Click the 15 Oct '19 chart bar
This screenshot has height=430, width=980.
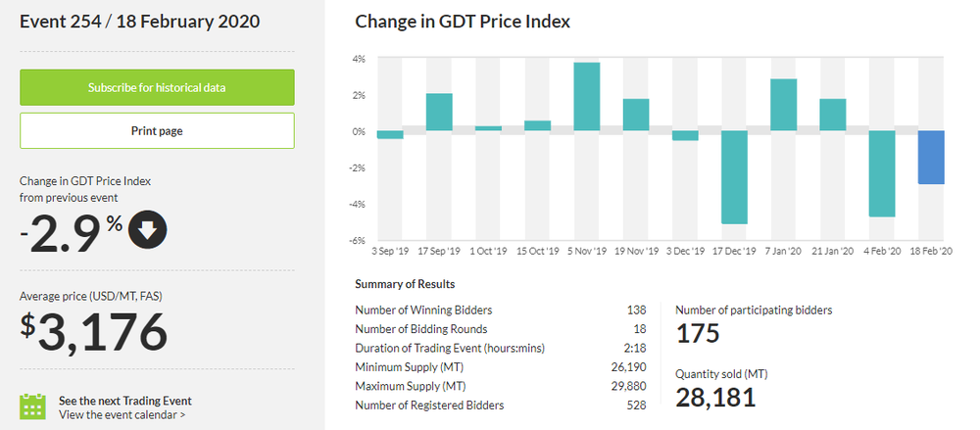[x=537, y=125]
